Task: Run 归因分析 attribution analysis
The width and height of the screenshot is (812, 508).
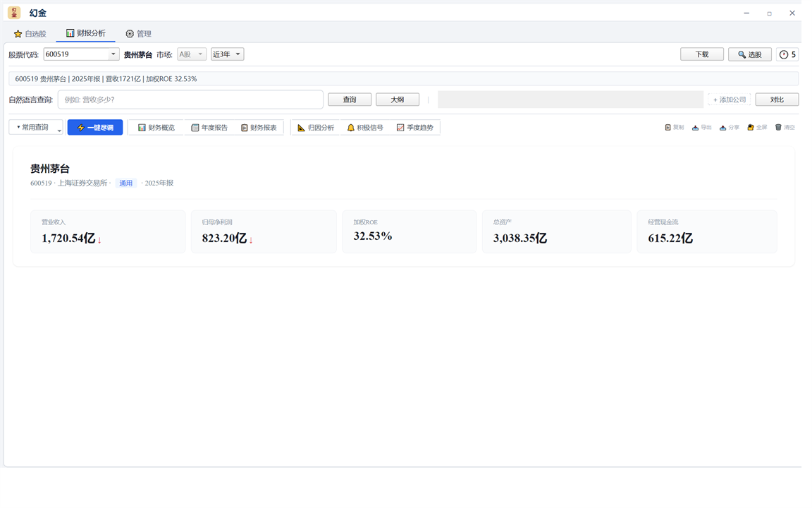Action: tap(315, 128)
